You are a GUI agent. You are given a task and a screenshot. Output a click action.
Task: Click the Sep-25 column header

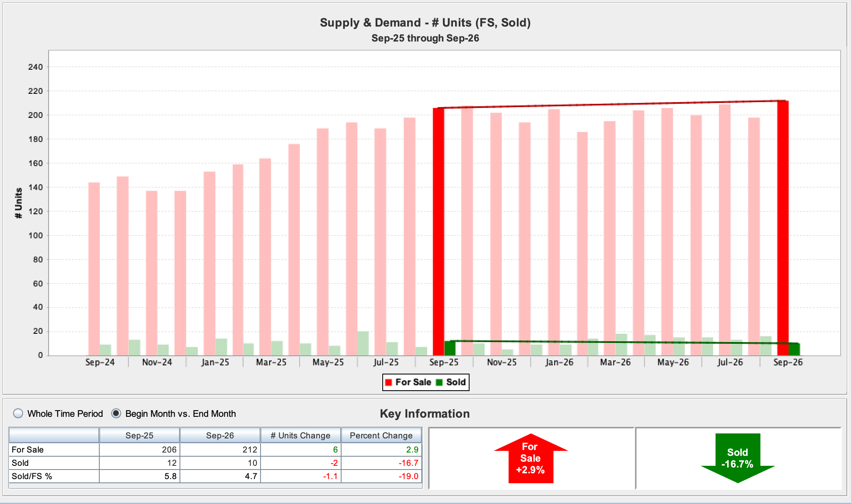(x=140, y=435)
